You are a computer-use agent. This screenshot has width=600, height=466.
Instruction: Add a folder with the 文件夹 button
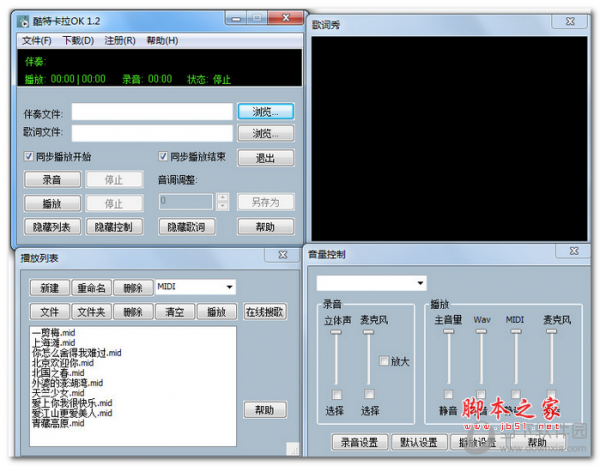tap(91, 312)
